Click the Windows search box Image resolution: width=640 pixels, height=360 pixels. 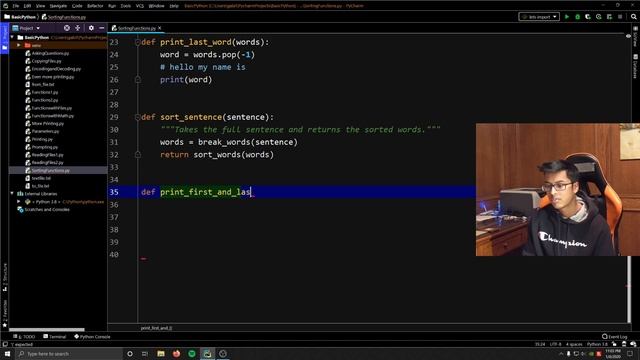tap(69, 353)
